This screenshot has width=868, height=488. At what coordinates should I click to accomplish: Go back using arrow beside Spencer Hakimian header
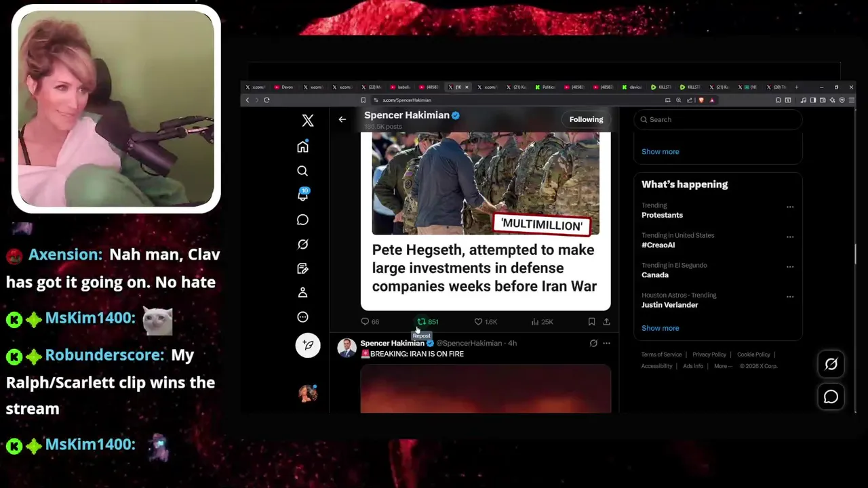coord(342,119)
